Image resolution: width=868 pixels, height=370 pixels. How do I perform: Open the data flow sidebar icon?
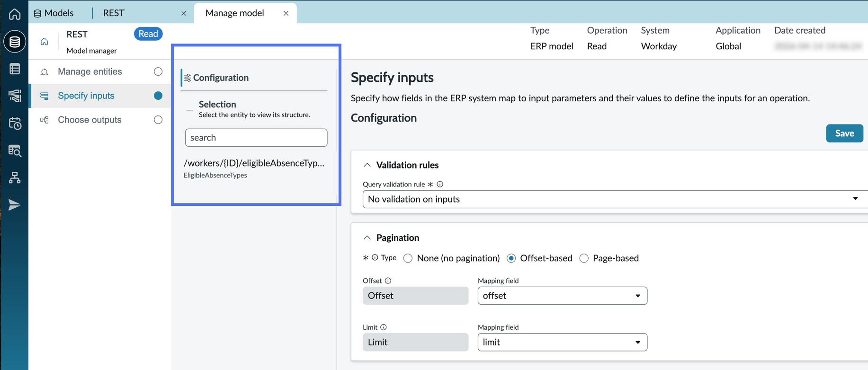pyautogui.click(x=15, y=96)
